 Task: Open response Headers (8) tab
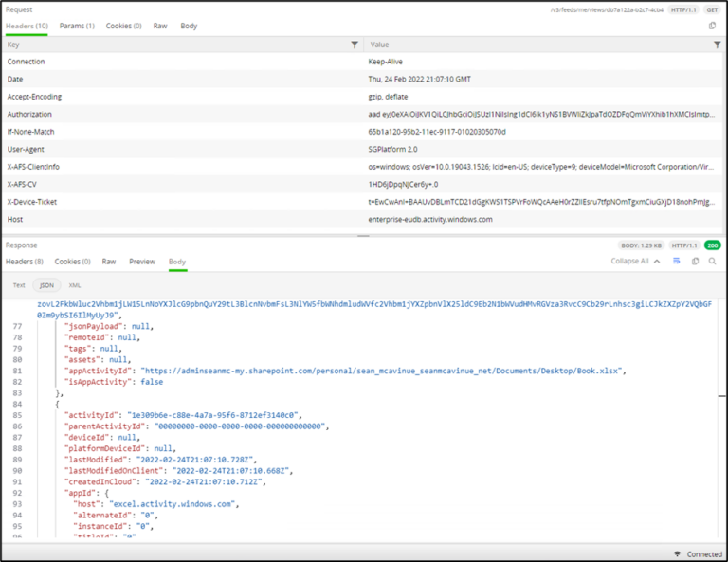(25, 262)
